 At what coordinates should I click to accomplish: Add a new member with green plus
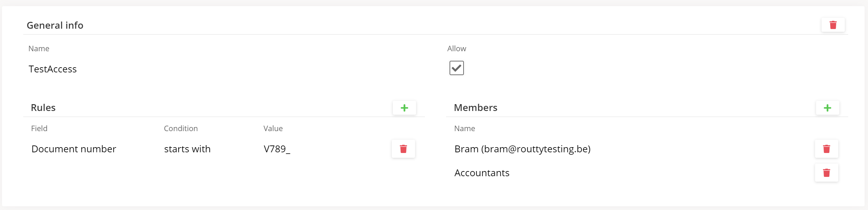click(827, 108)
